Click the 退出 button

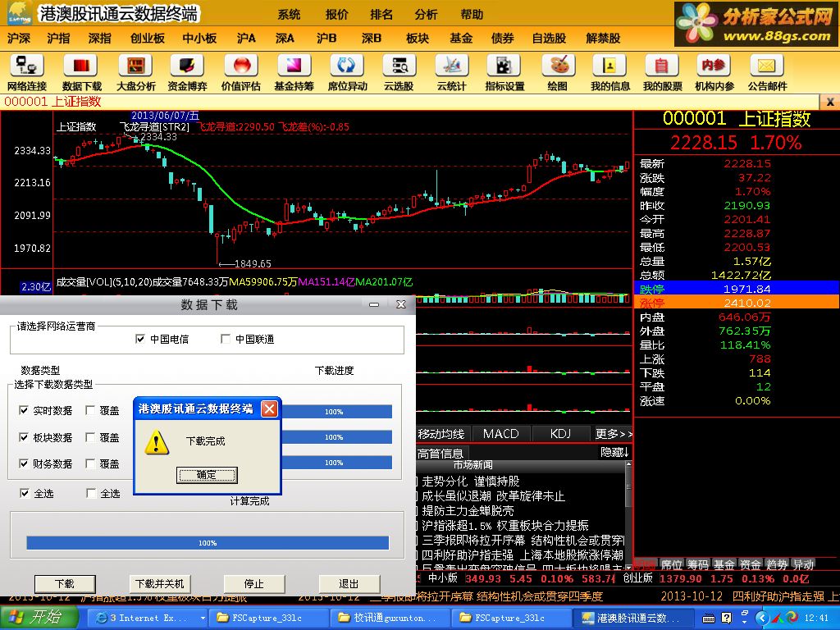point(349,583)
